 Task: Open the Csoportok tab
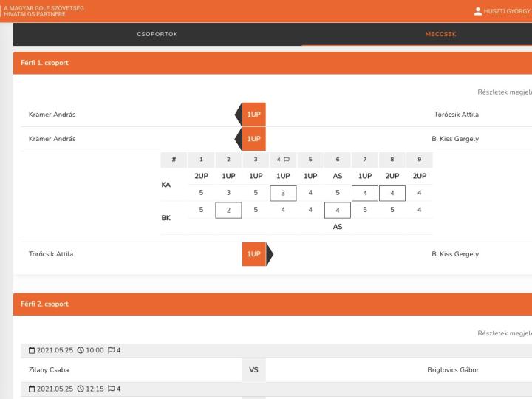pos(157,34)
